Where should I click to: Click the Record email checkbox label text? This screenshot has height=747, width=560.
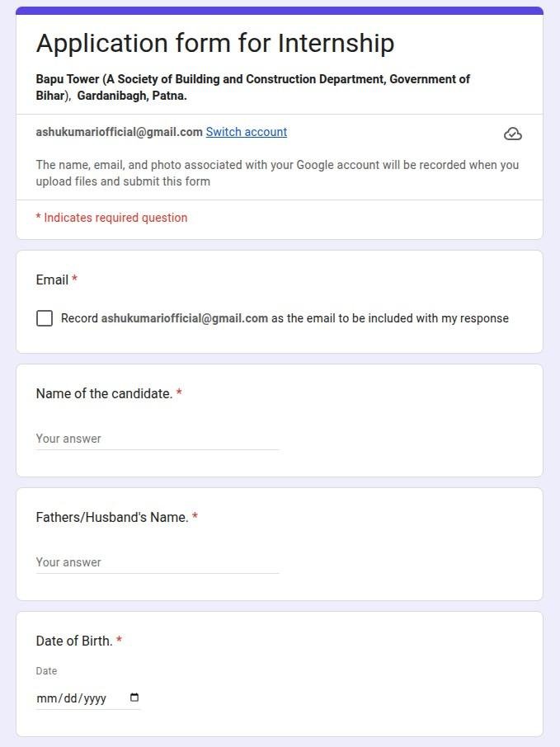(285, 318)
